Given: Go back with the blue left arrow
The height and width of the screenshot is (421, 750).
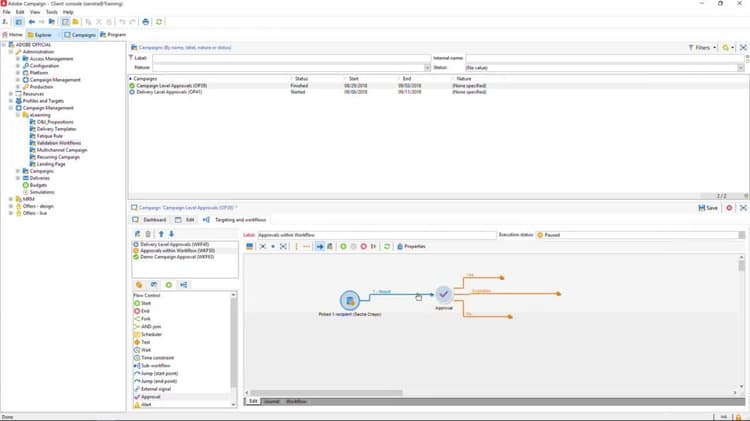Looking at the screenshot, I should click(x=32, y=22).
